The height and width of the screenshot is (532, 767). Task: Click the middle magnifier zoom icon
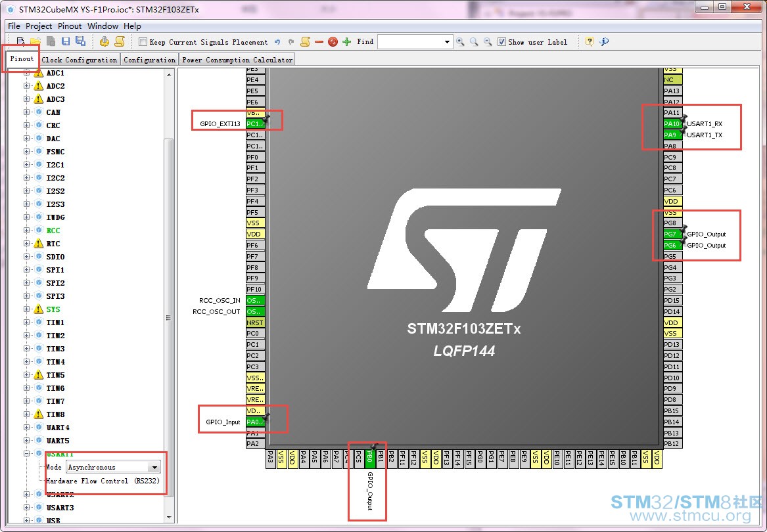[474, 42]
